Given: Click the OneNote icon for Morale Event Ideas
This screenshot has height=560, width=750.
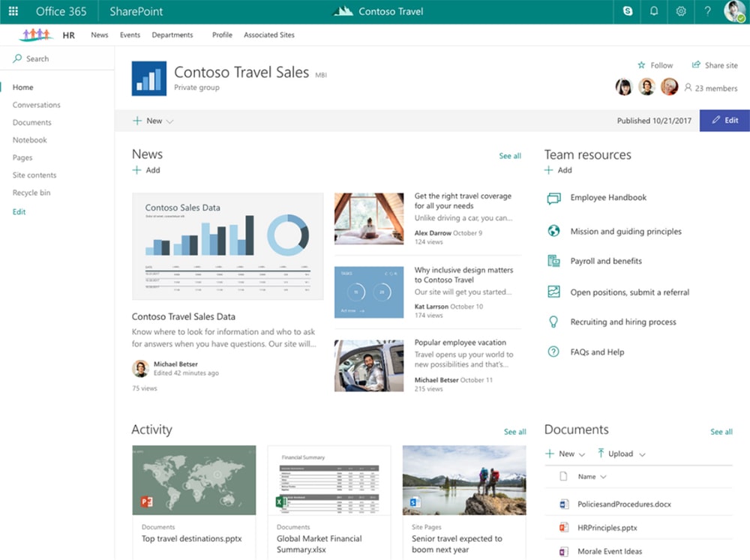Looking at the screenshot, I should 564,552.
